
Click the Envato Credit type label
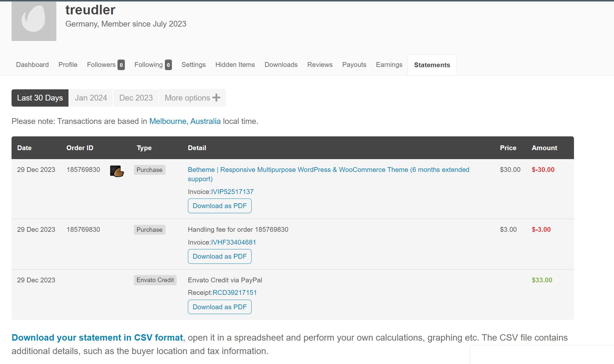(155, 280)
